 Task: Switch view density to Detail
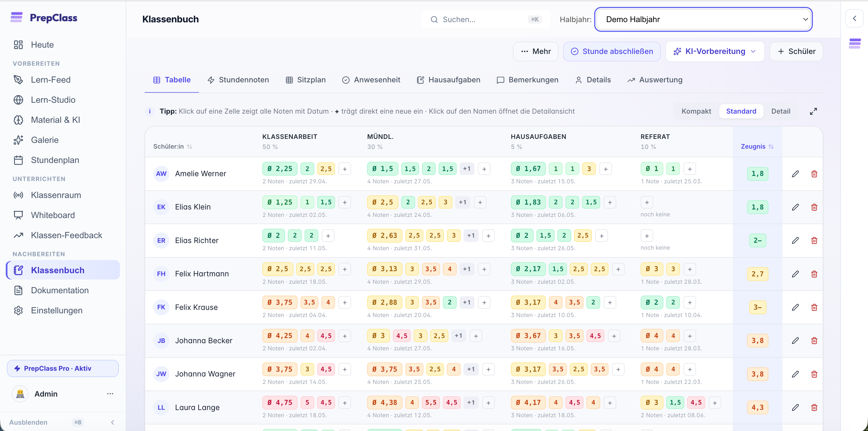(781, 111)
